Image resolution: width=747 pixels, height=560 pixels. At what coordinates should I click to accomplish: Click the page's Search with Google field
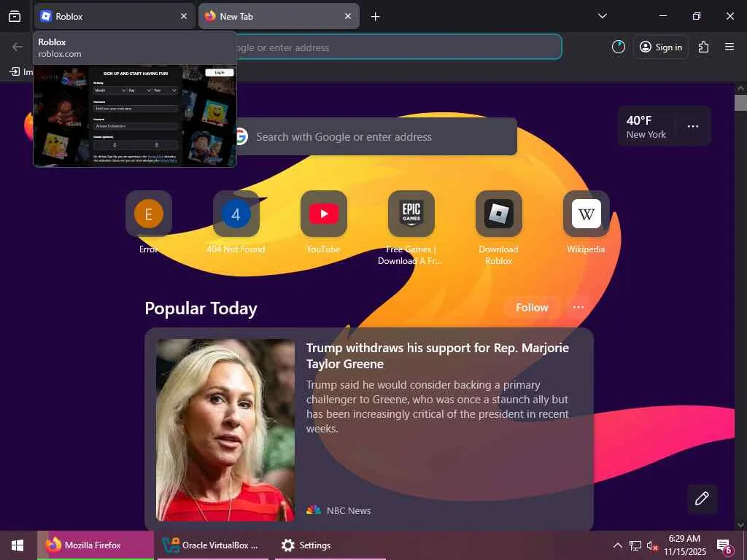click(376, 136)
